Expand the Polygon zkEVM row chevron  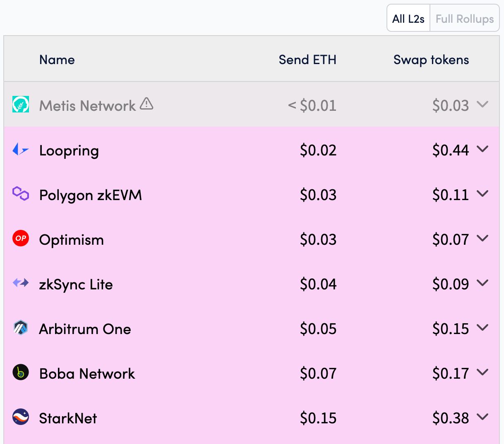pos(482,193)
